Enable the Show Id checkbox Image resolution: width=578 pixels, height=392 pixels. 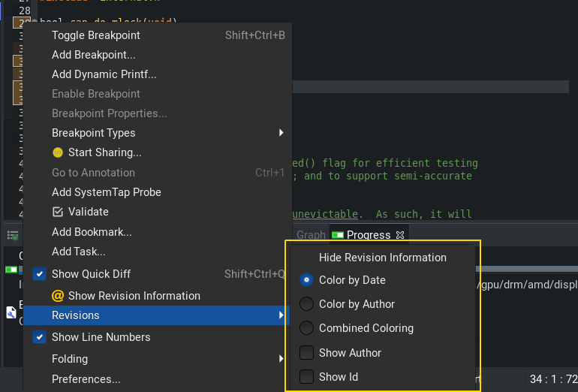306,377
